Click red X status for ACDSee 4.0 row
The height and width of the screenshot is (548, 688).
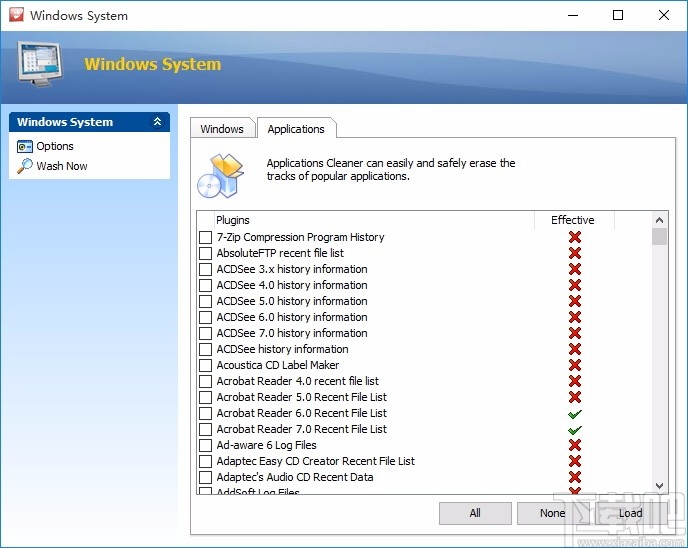point(575,285)
